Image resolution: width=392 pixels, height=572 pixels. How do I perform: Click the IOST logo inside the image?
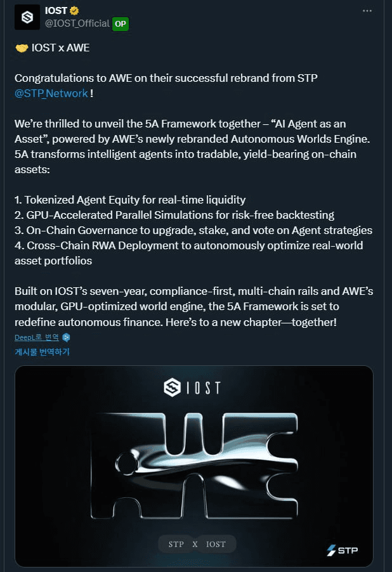point(193,387)
